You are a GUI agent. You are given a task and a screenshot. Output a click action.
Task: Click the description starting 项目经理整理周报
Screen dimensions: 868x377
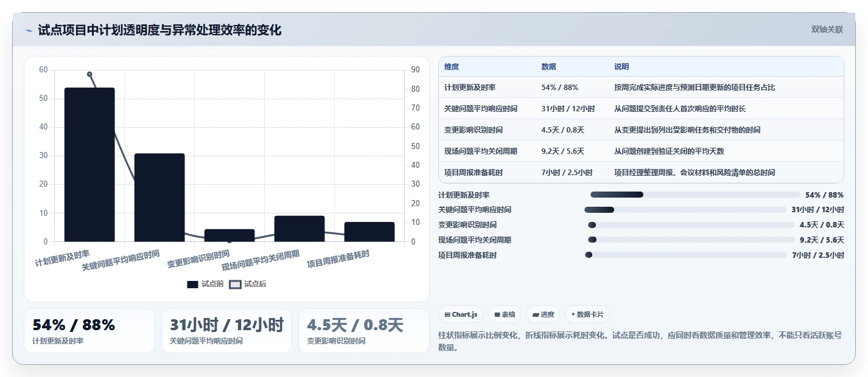point(695,173)
